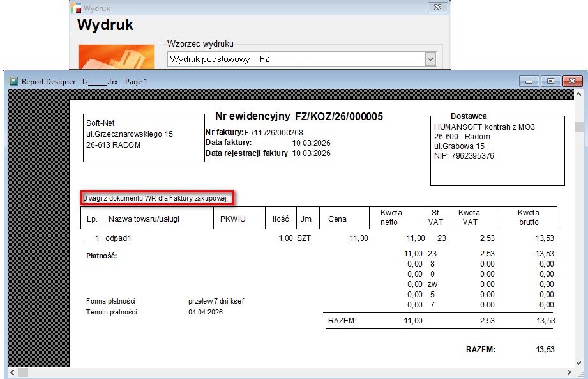This screenshot has width=588, height=379.
Task: Click the Nazwa towaru/usługi column header
Action: (x=144, y=219)
